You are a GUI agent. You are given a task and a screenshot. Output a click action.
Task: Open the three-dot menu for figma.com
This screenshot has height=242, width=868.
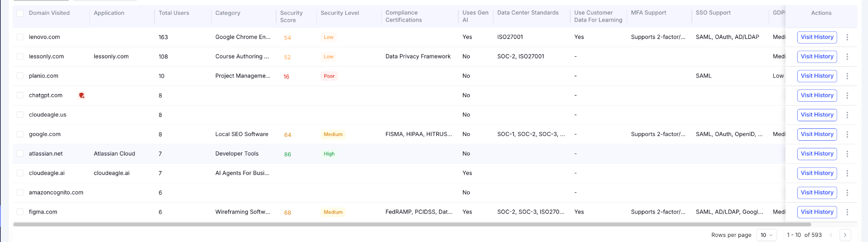point(847,212)
